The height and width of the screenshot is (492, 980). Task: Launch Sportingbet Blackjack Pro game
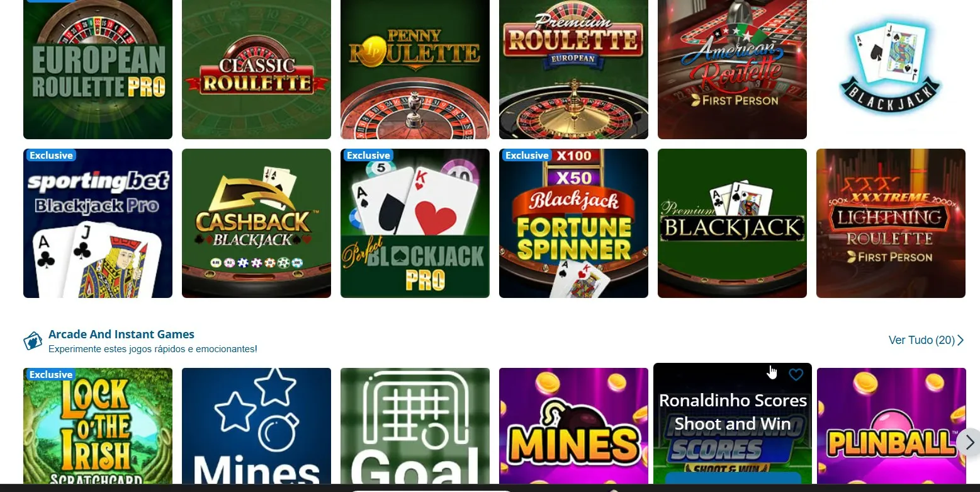click(98, 223)
